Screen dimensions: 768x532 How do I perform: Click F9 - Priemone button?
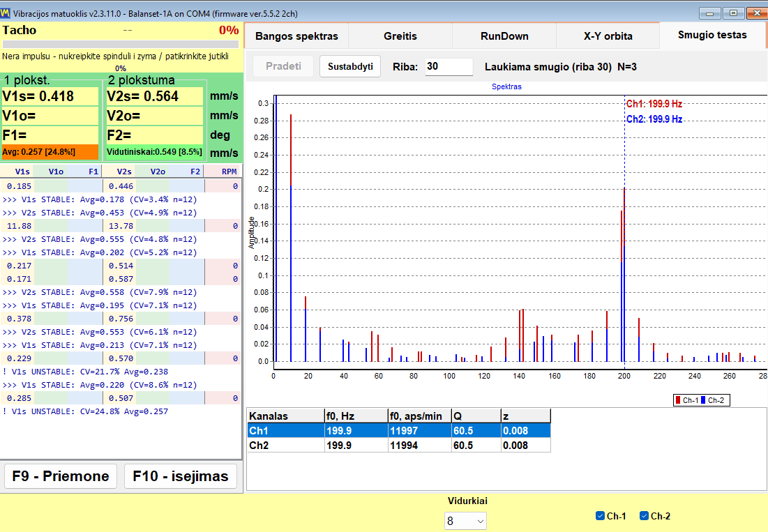click(61, 476)
